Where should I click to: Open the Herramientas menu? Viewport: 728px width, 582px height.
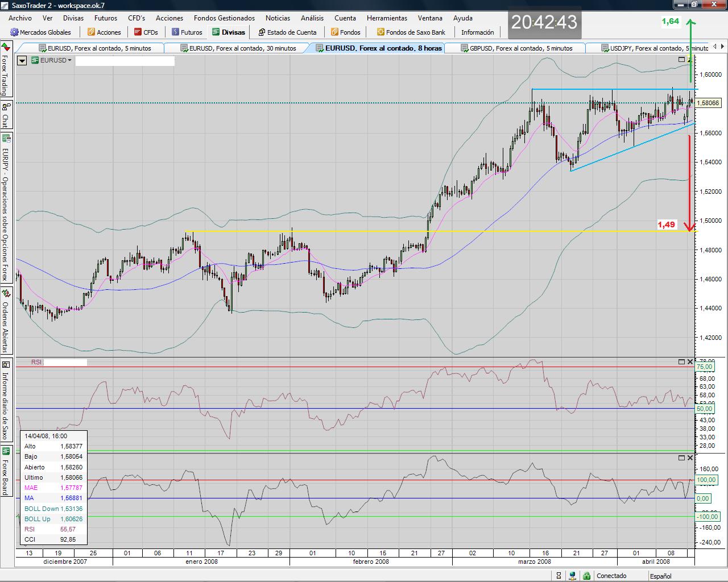(387, 18)
